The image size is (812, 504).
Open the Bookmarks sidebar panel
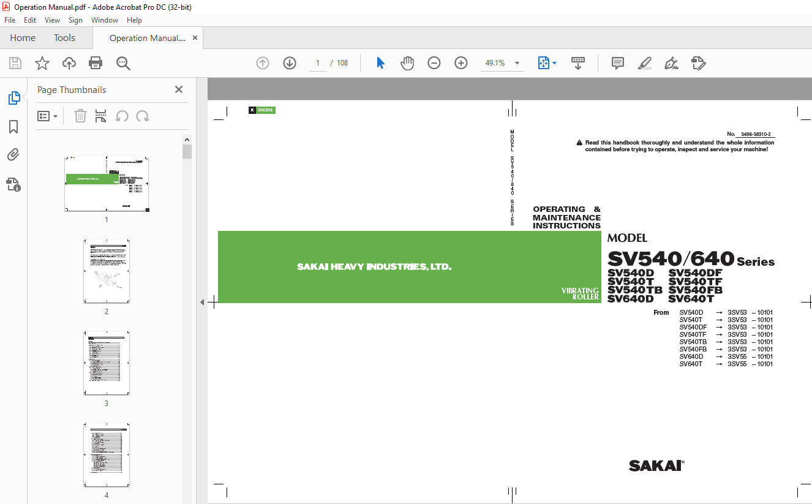pyautogui.click(x=13, y=127)
